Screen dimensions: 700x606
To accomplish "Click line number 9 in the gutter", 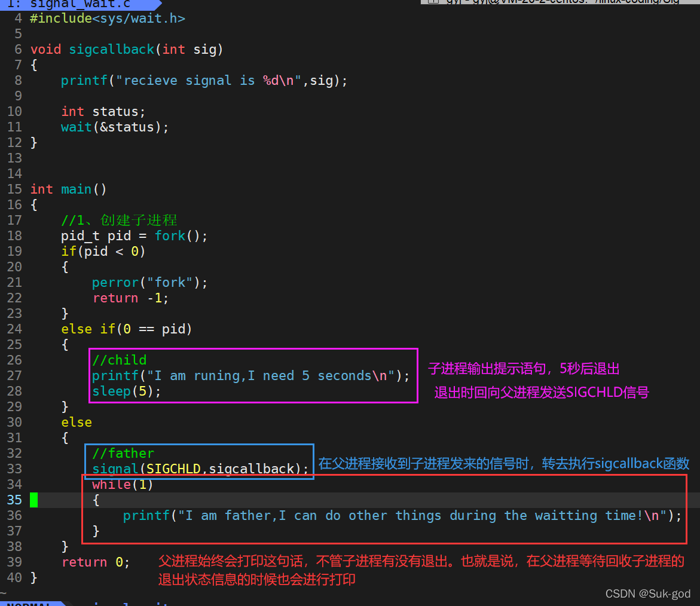I will pos(19,96).
